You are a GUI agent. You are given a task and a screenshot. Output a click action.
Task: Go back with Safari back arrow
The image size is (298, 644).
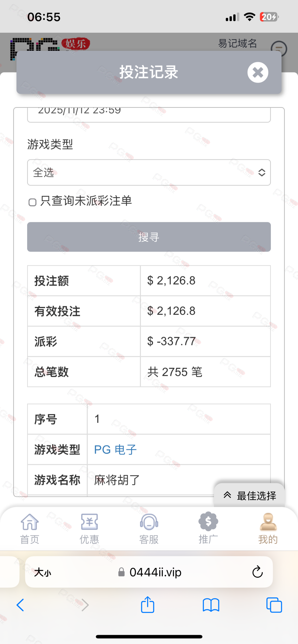click(20, 605)
